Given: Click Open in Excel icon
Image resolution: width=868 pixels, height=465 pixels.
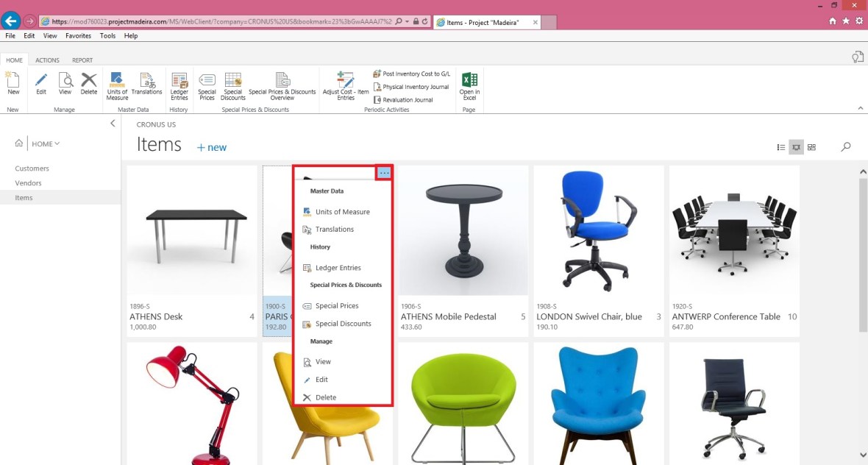Looking at the screenshot, I should (469, 85).
